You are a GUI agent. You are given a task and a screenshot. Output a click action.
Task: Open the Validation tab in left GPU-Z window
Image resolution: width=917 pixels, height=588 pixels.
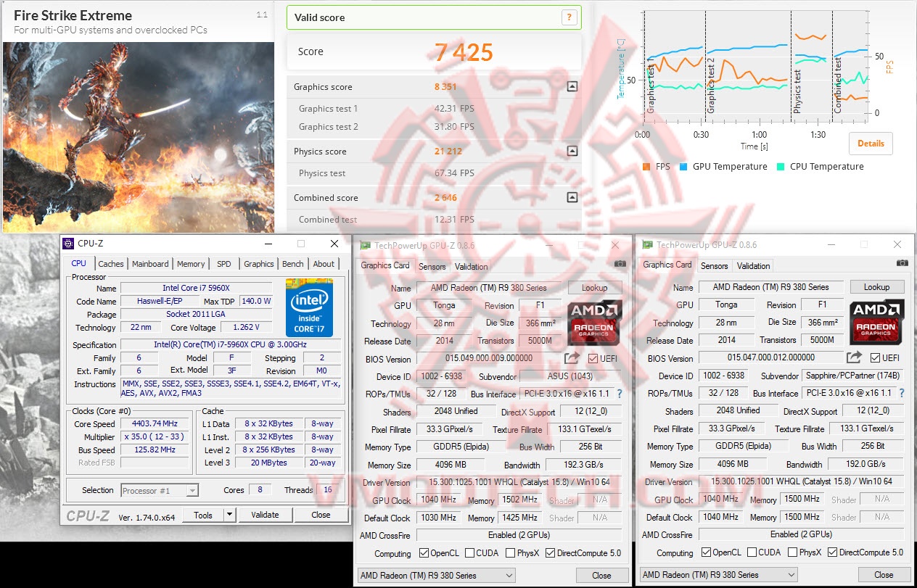tap(472, 266)
